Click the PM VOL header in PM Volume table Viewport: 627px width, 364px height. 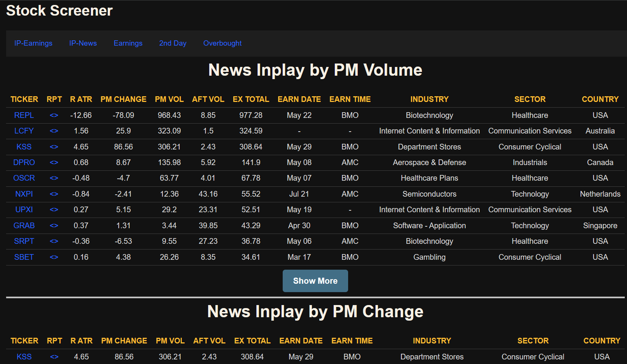click(x=169, y=99)
